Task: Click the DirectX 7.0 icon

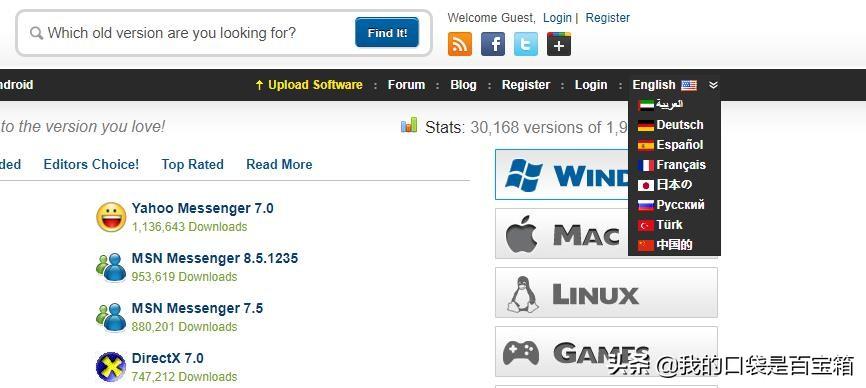Action: point(111,367)
